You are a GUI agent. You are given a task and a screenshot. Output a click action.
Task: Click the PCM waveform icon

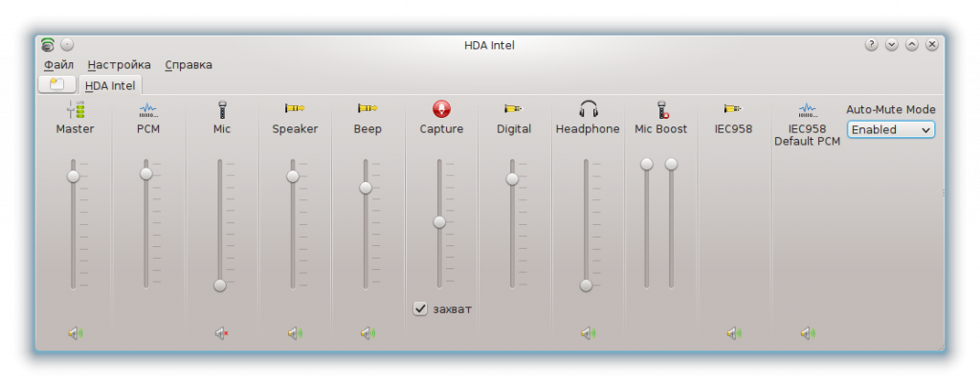[x=148, y=110]
